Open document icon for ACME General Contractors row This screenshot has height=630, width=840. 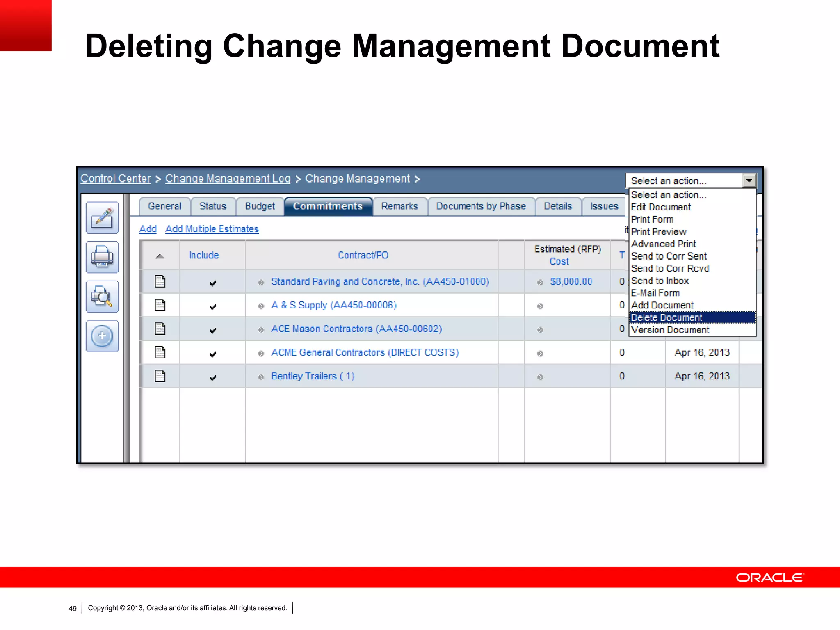[160, 352]
